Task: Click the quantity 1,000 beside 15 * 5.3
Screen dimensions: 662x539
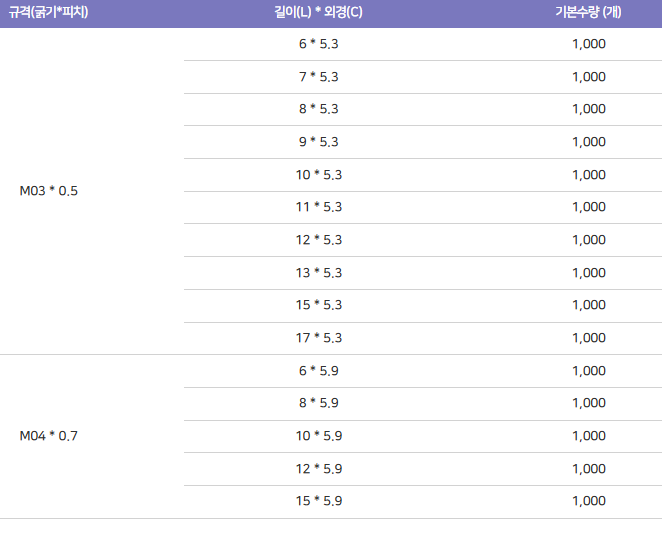Action: pos(589,305)
